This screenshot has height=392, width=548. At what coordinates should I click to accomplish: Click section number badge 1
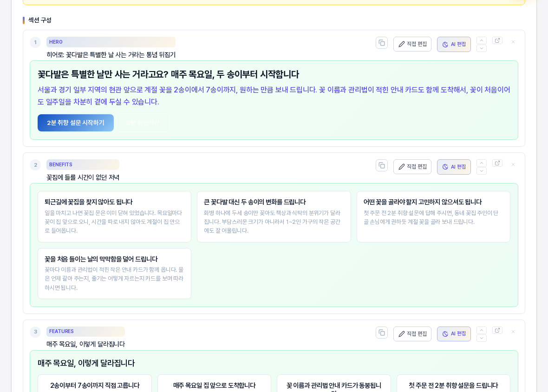pyautogui.click(x=35, y=43)
